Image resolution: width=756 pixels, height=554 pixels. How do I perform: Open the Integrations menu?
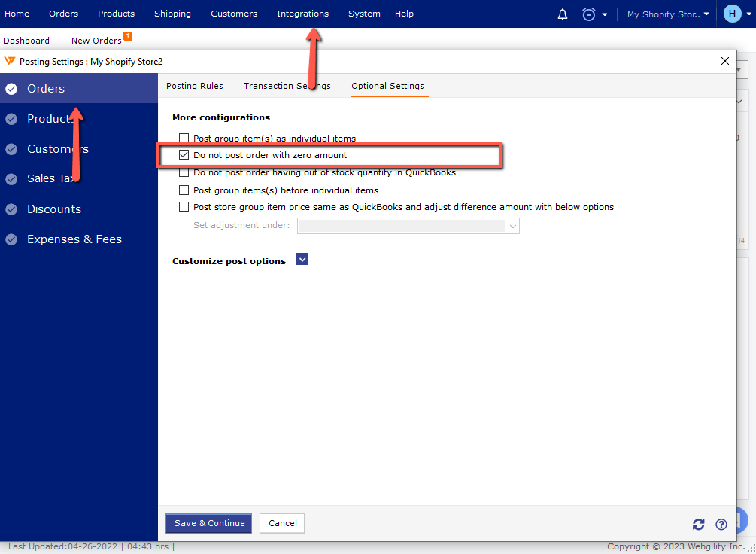[x=303, y=14]
